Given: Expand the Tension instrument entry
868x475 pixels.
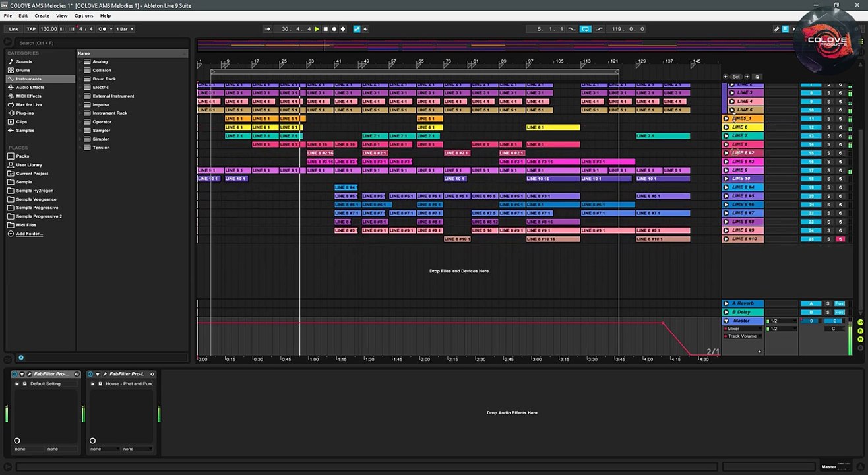Looking at the screenshot, I should 80,148.
